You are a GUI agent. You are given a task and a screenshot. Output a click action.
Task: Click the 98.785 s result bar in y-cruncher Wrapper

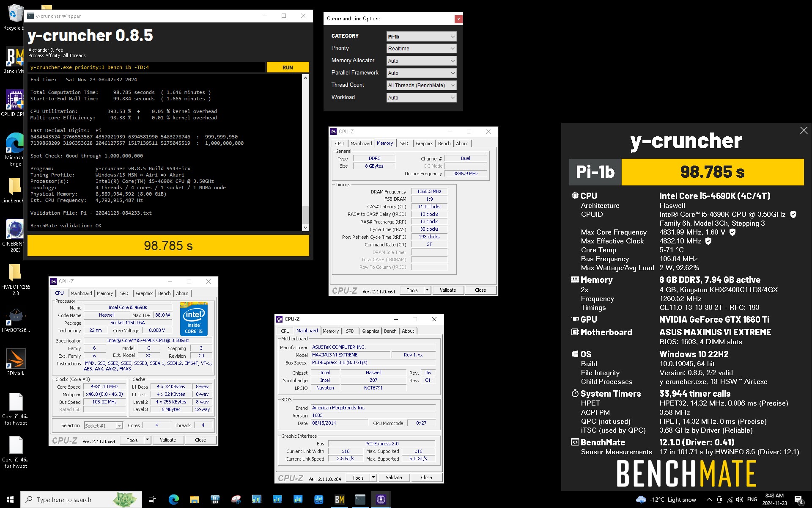(x=168, y=246)
